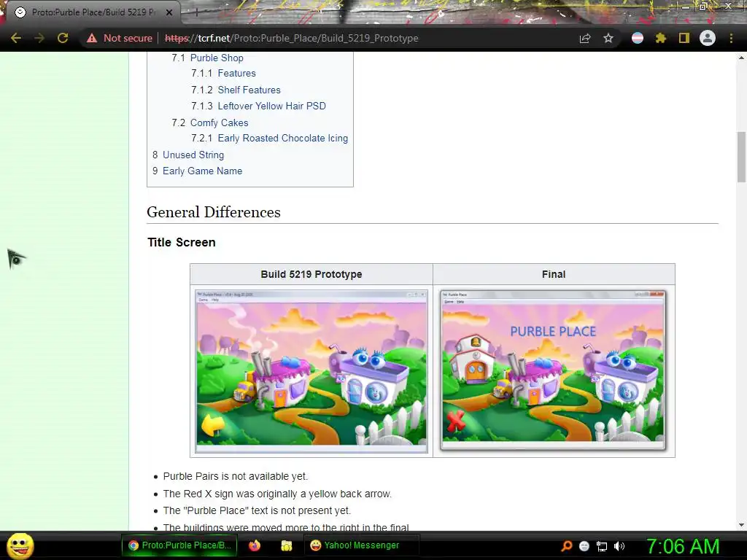
Task: Close the Proto:Purble Place tab
Action: [x=169, y=12]
